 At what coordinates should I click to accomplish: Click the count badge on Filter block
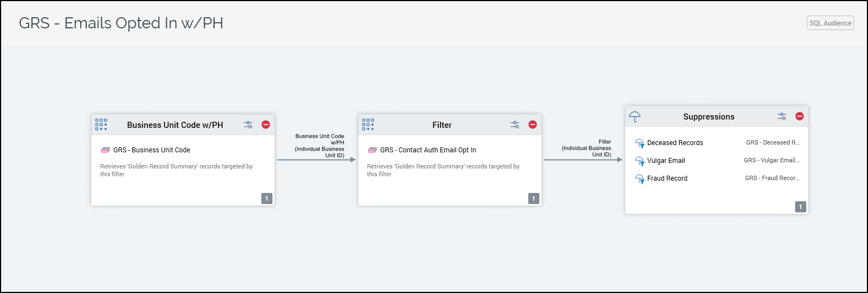[x=533, y=198]
